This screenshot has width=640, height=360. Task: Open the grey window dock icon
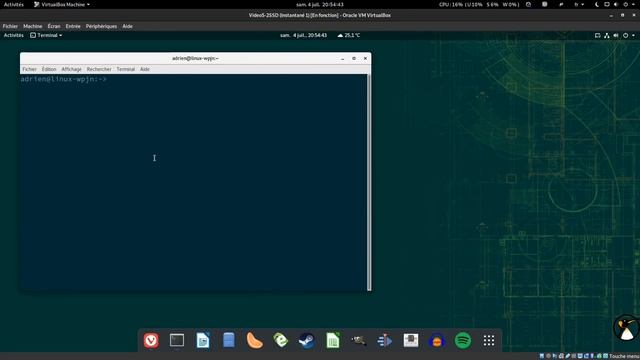click(411, 340)
